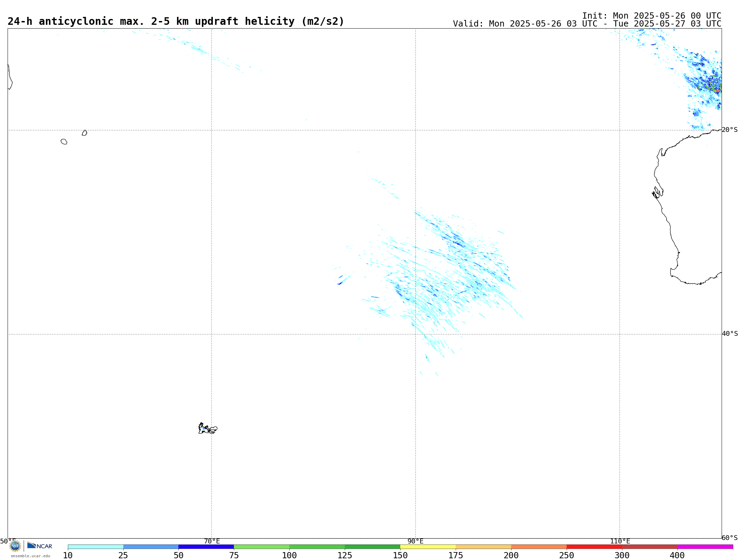Click the 20°S latitude label

730,130
